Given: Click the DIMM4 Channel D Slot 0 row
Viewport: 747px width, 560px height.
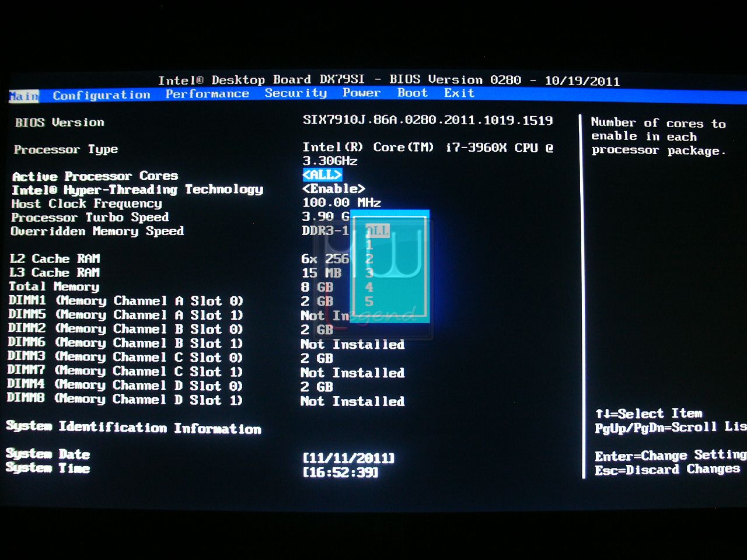Looking at the screenshot, I should click(x=124, y=386).
